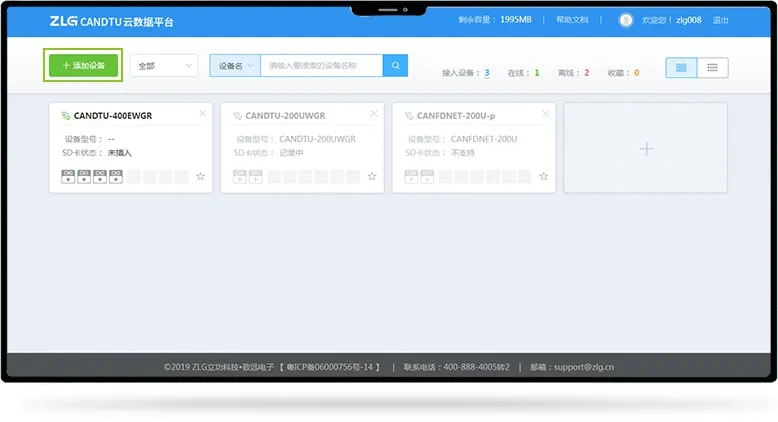Image resolution: width=778 pixels, height=422 pixels.
Task: Favorite the CANDTU-400EWGR device with star
Action: 200,176
